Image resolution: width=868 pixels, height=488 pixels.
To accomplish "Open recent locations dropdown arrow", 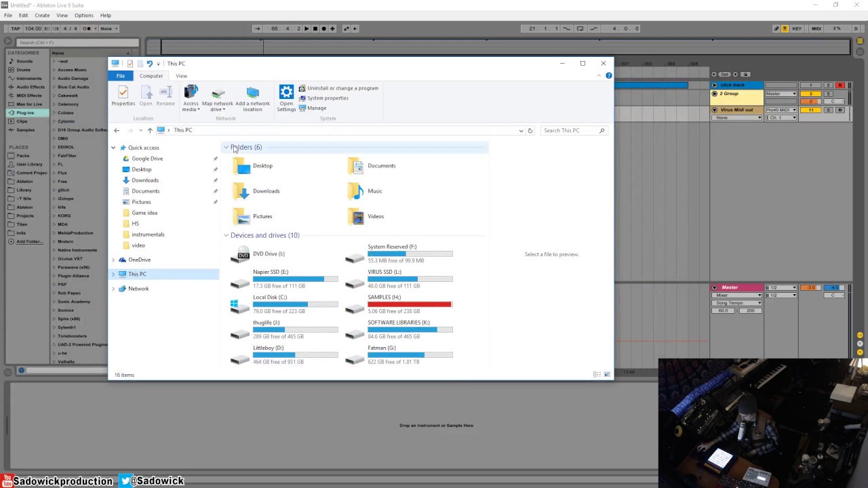I will point(140,130).
